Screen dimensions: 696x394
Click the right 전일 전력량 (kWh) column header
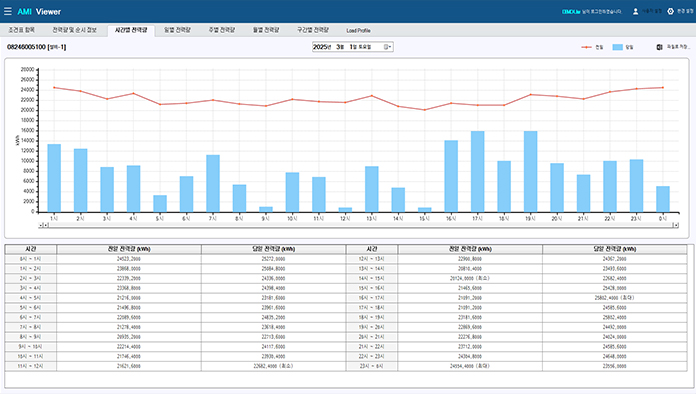470,249
